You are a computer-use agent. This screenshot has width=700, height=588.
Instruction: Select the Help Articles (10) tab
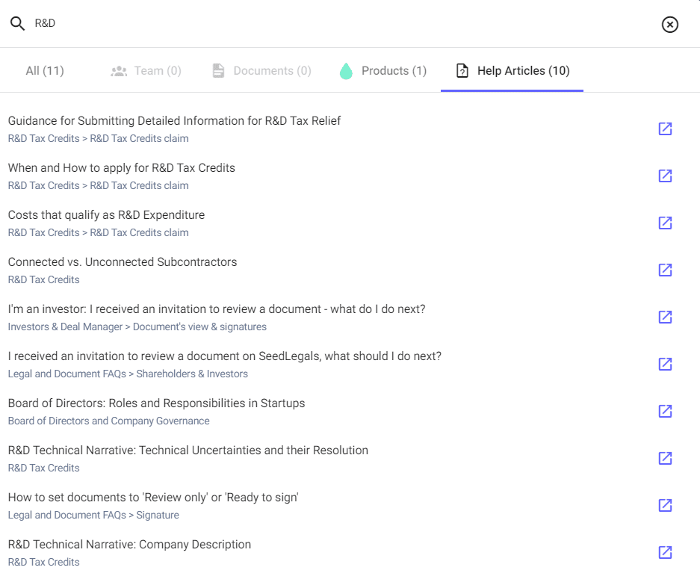(512, 71)
